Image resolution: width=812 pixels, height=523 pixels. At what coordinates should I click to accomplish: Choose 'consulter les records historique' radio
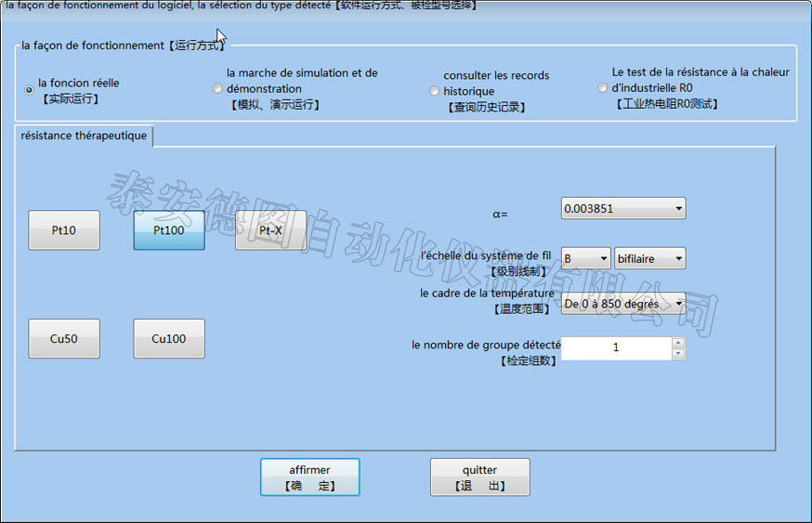434,91
